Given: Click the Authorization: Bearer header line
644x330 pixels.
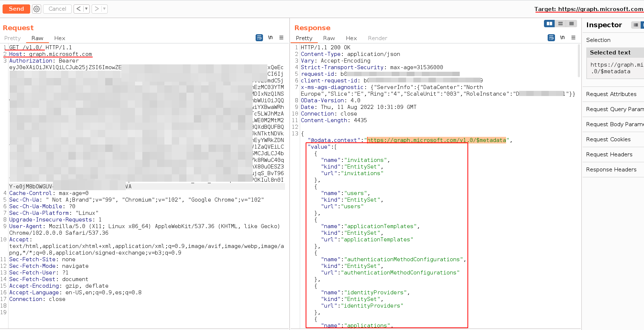Looking at the screenshot, I should coord(44,61).
